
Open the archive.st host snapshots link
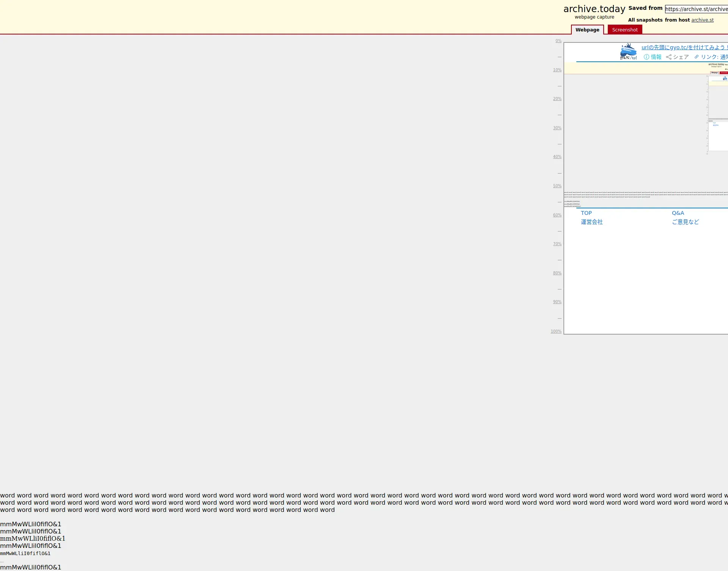pyautogui.click(x=702, y=20)
